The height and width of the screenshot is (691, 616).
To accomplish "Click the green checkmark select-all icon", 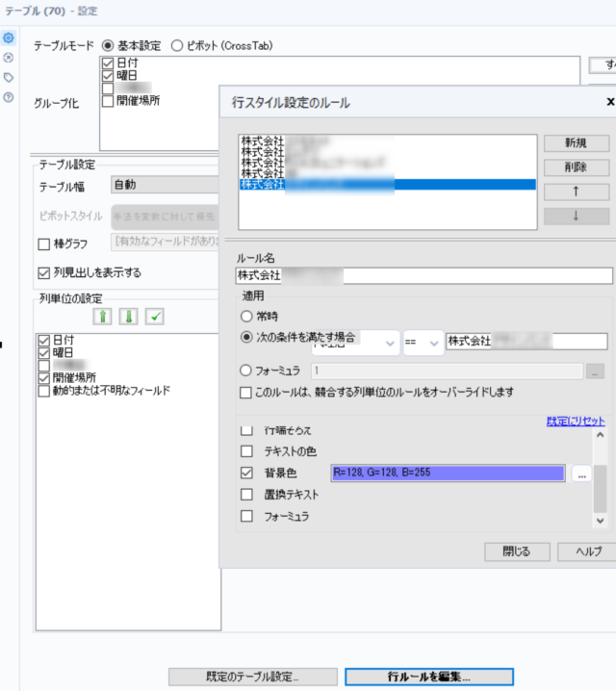I will [x=155, y=317].
